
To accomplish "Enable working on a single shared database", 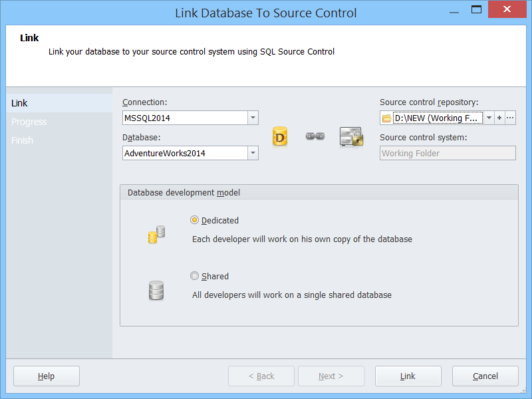I will click(194, 276).
